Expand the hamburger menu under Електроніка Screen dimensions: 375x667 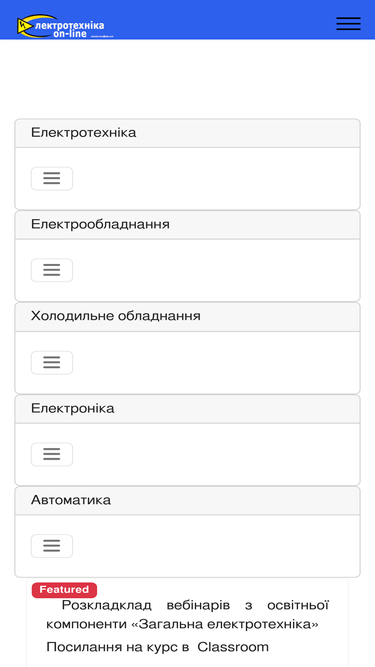[52, 454]
